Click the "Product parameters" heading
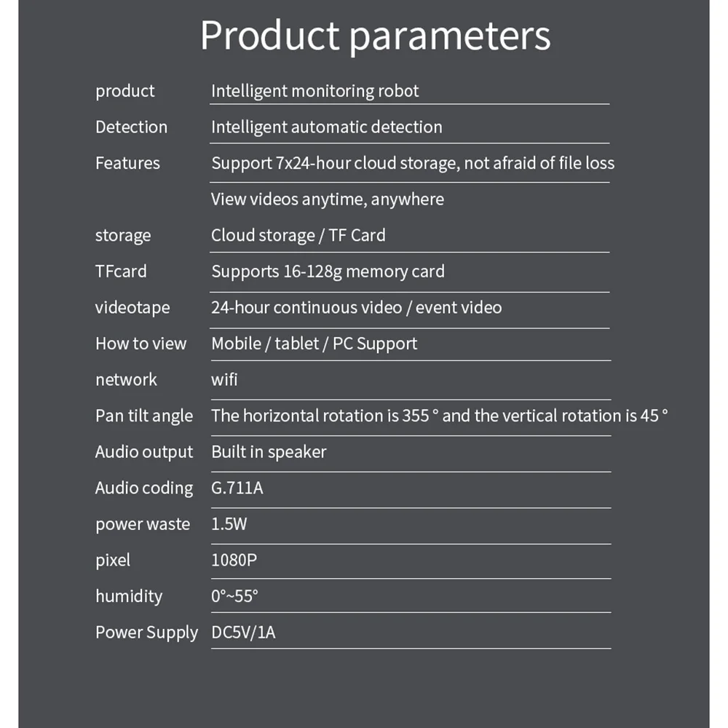The height and width of the screenshot is (728, 728). click(x=375, y=36)
